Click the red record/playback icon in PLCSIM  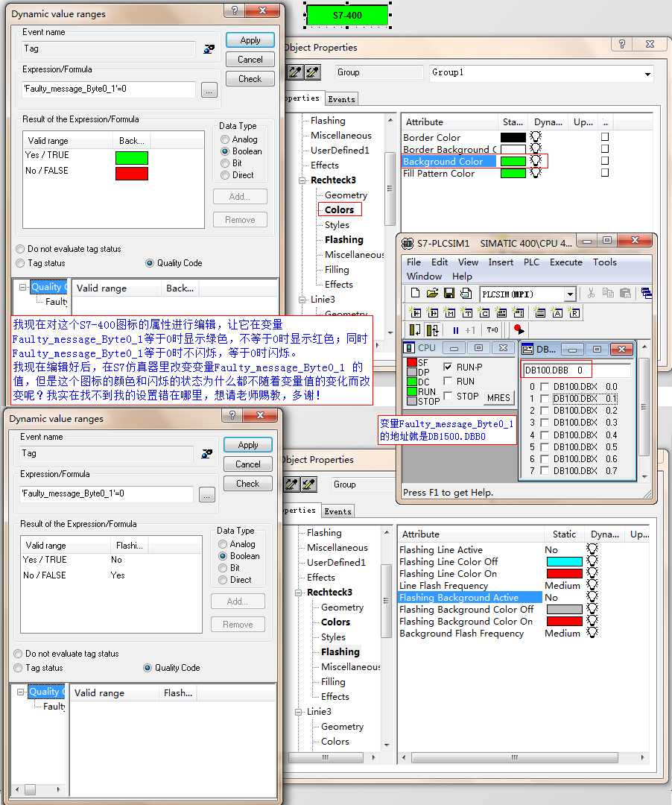[518, 329]
